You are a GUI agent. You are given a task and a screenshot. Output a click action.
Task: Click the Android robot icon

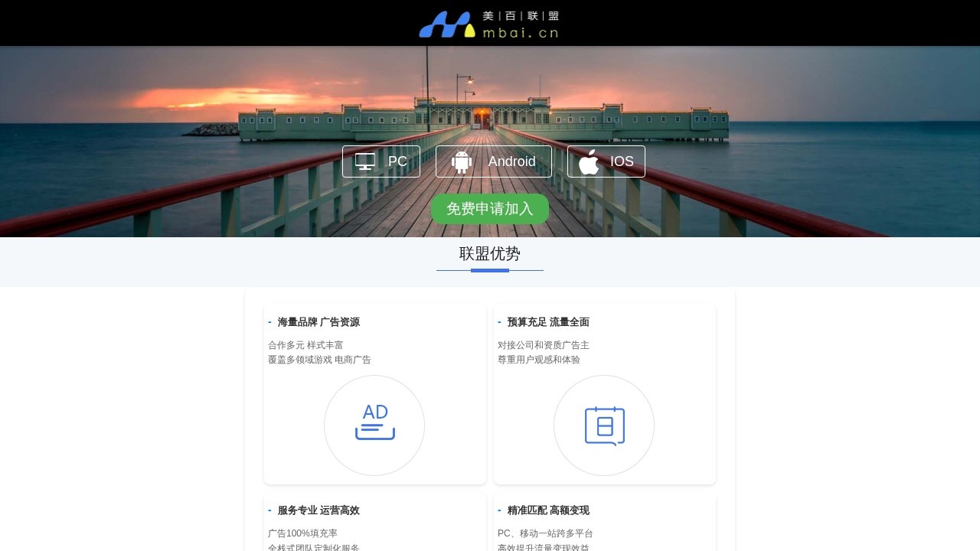point(461,161)
